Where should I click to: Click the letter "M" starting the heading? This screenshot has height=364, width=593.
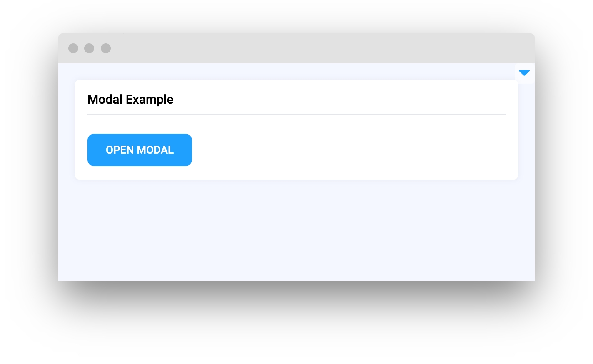[93, 100]
